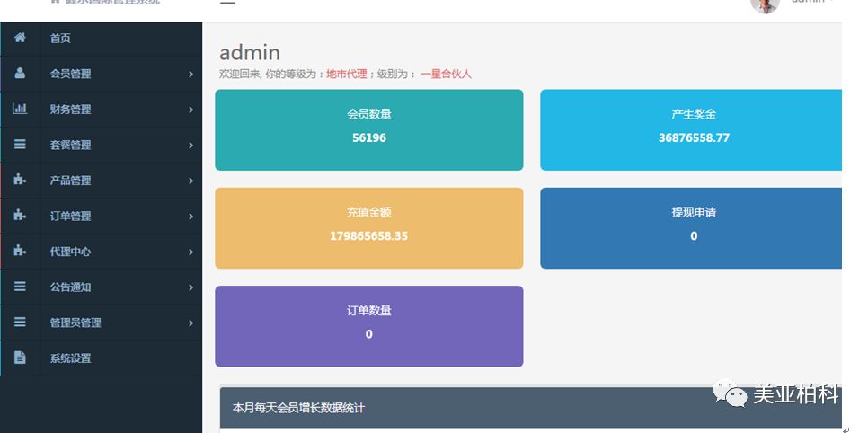Click the list icon beside 管理员管理
Image resolution: width=868 pixels, height=433 pixels.
[x=20, y=322]
